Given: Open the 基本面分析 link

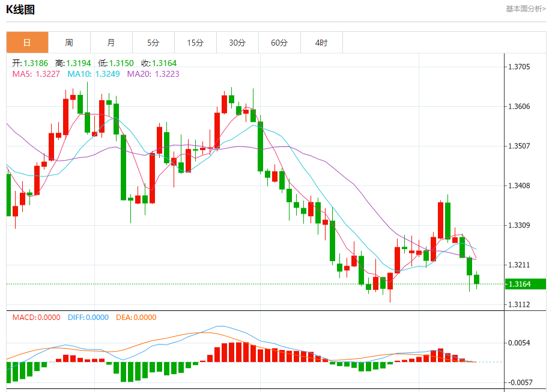Looking at the screenshot, I should click(526, 9).
